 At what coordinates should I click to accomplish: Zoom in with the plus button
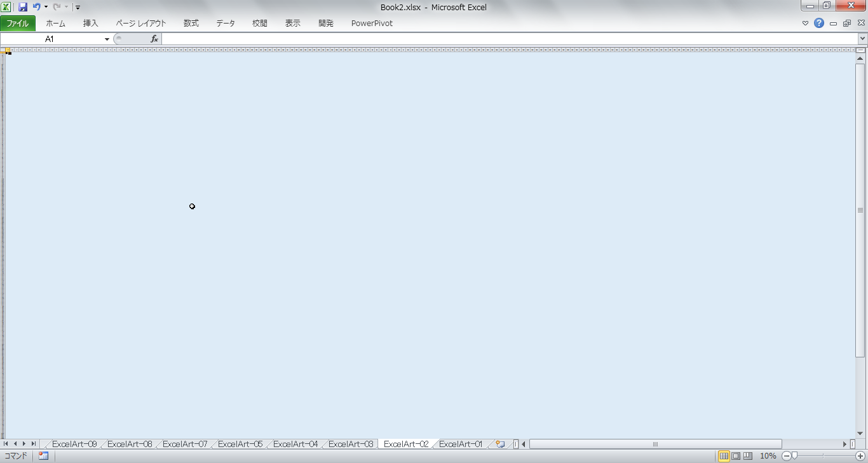[x=860, y=456]
